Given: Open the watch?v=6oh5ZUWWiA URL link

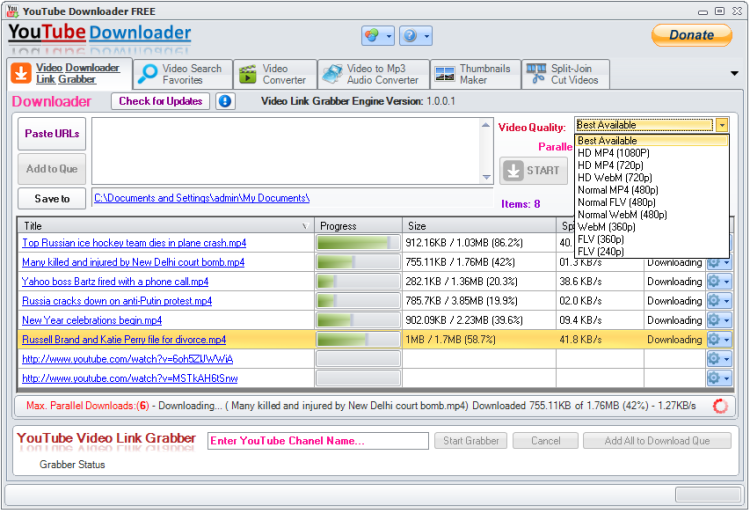Looking at the screenshot, I should [127, 359].
